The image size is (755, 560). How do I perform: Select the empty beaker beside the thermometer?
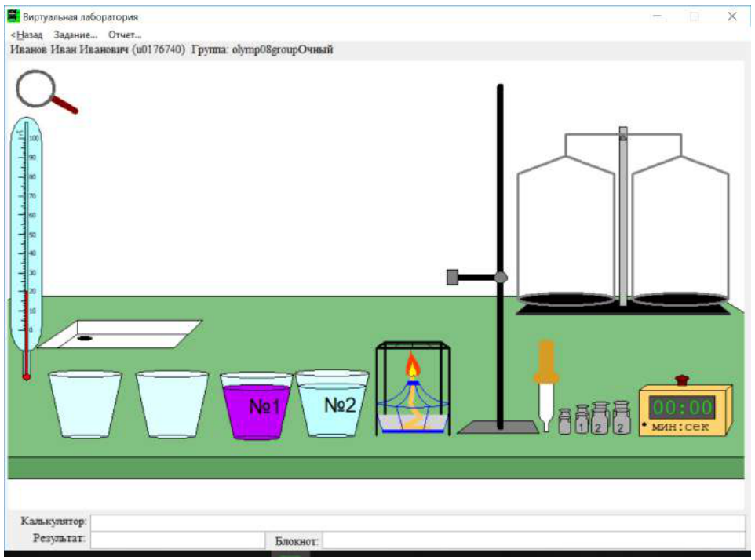click(86, 404)
